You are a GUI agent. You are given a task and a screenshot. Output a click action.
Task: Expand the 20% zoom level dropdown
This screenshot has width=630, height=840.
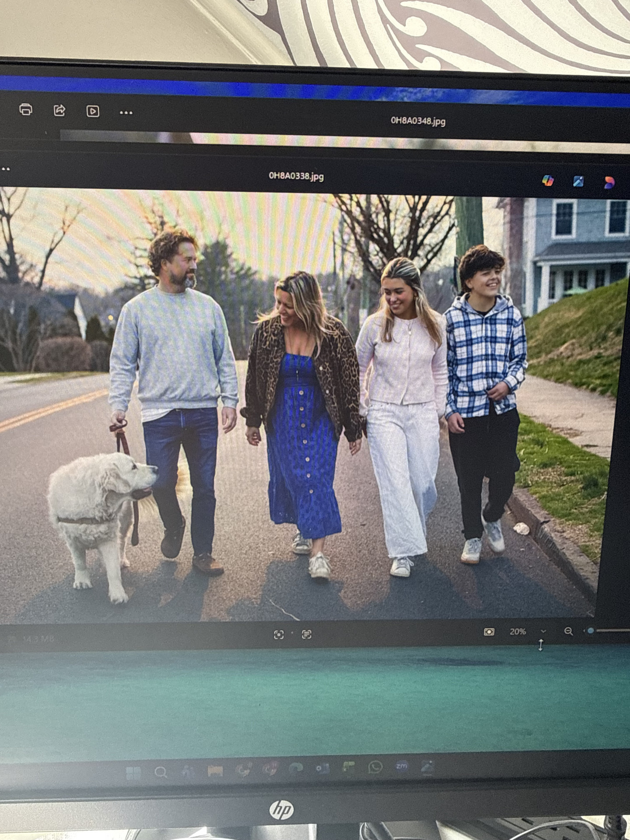click(543, 631)
